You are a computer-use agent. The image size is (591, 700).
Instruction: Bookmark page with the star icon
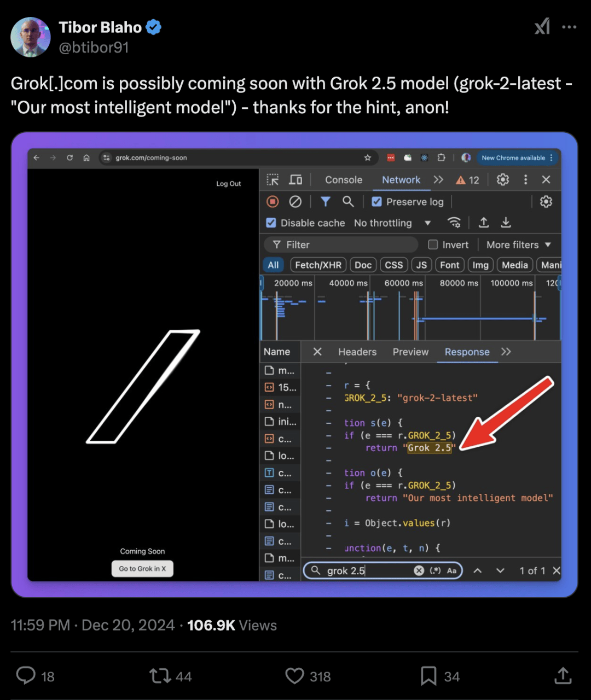(368, 157)
